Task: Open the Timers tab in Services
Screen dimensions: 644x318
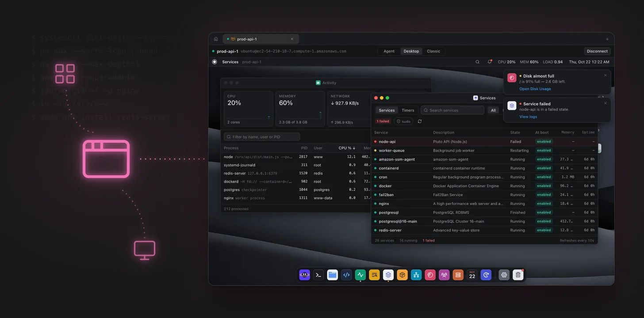Action: coord(408,110)
